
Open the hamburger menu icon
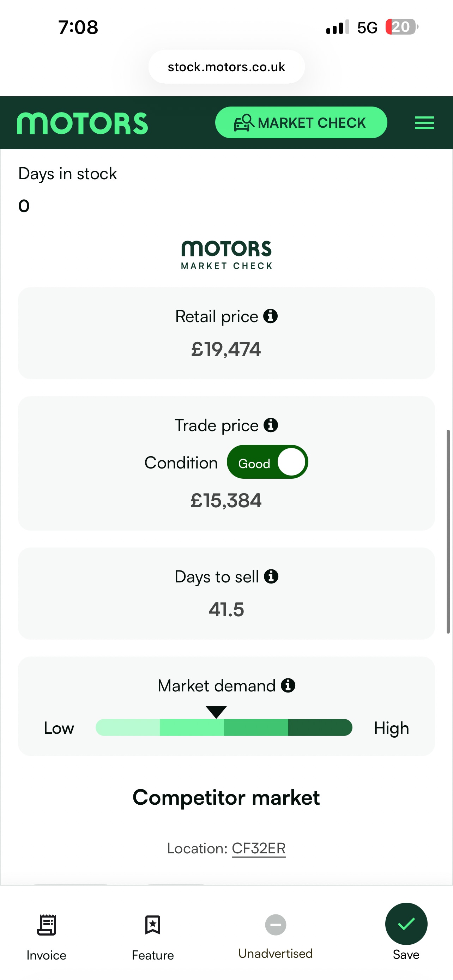tap(424, 123)
